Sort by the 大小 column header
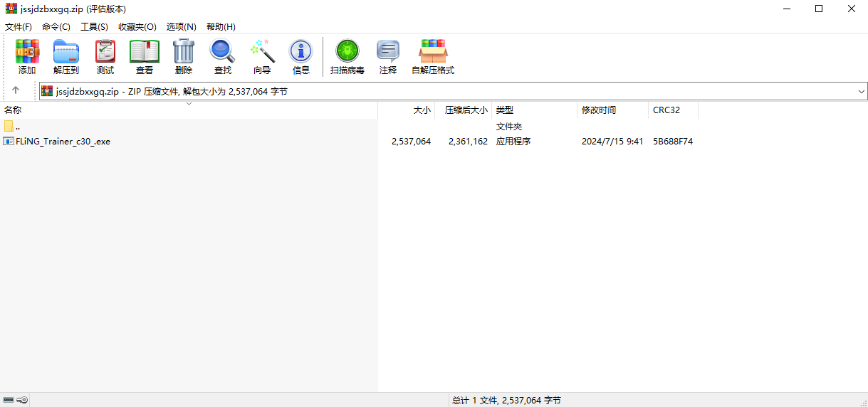 click(407, 110)
